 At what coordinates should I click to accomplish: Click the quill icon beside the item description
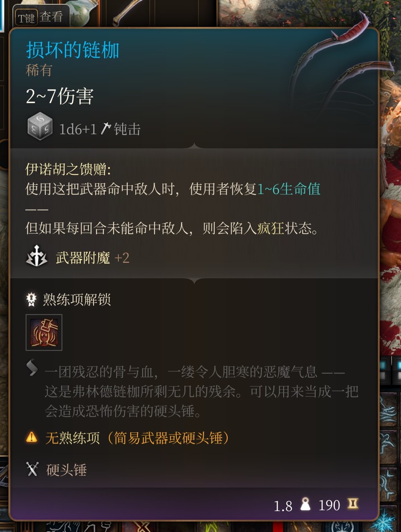(x=32, y=368)
